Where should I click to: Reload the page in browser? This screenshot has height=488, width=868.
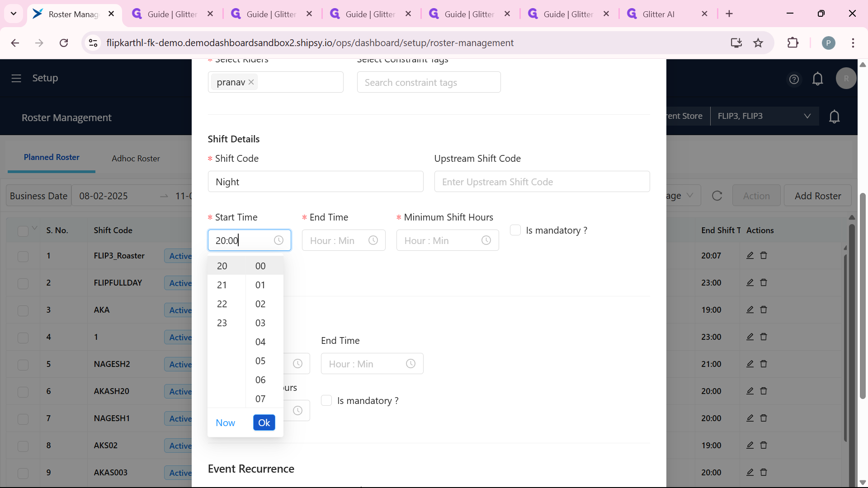tap(64, 43)
